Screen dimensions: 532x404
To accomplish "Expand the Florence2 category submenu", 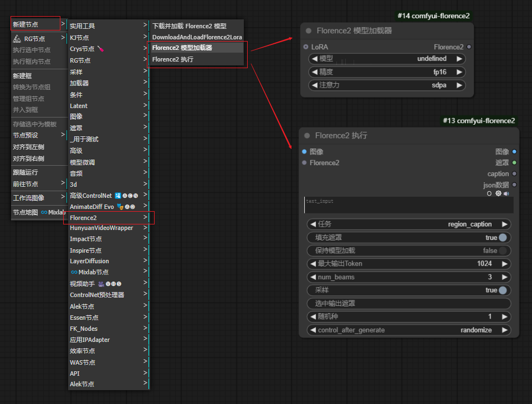I will coord(109,218).
